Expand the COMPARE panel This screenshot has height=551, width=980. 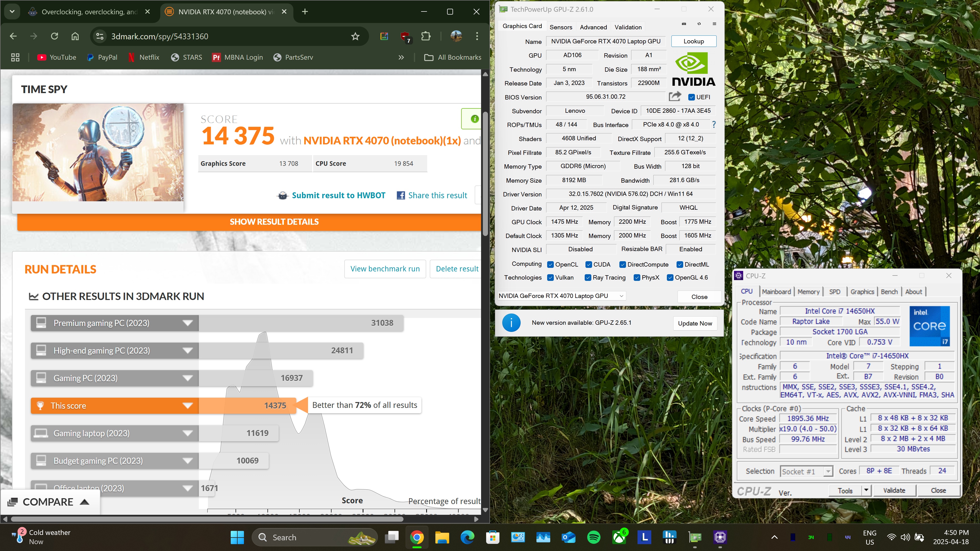(x=50, y=502)
